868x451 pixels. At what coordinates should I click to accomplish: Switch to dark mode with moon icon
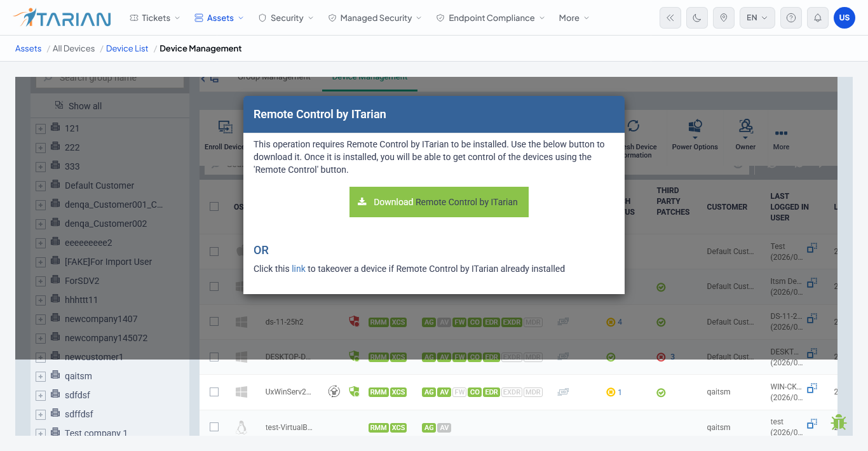click(x=697, y=18)
